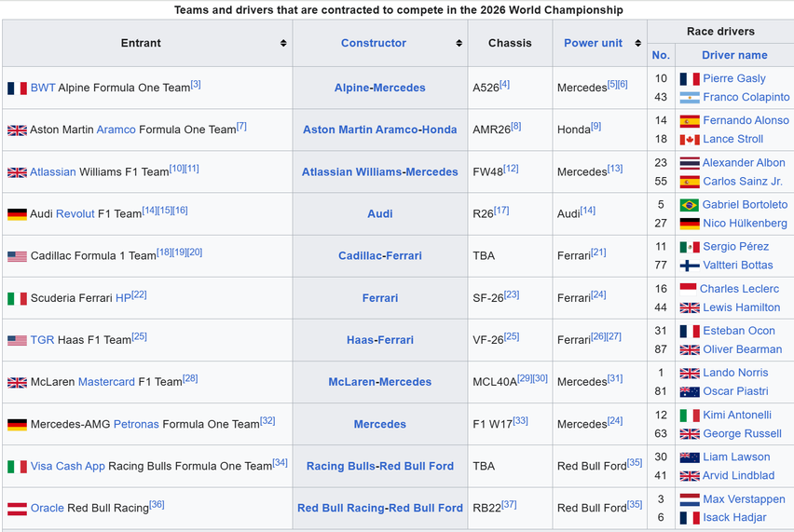The width and height of the screenshot is (794, 532).
Task: Sort table by Power unit column arrows
Action: point(638,44)
